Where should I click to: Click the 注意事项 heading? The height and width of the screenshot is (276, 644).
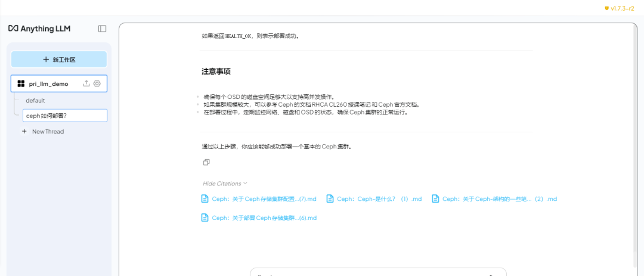point(216,71)
